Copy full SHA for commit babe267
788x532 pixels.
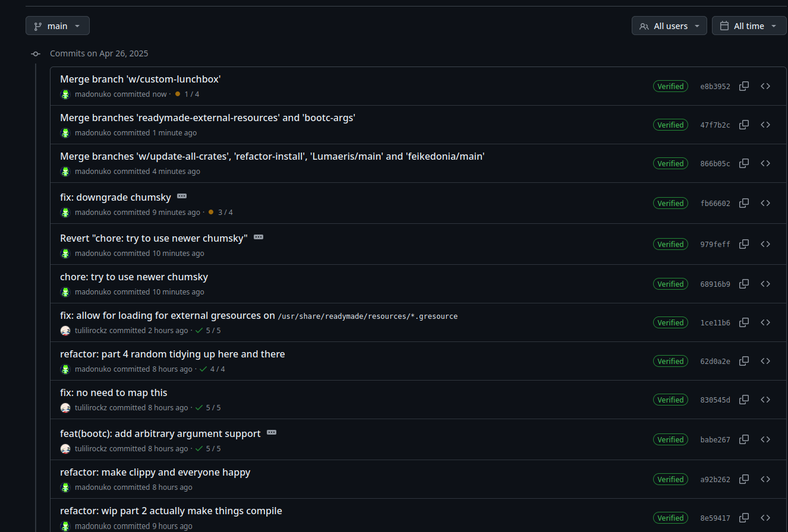point(743,439)
